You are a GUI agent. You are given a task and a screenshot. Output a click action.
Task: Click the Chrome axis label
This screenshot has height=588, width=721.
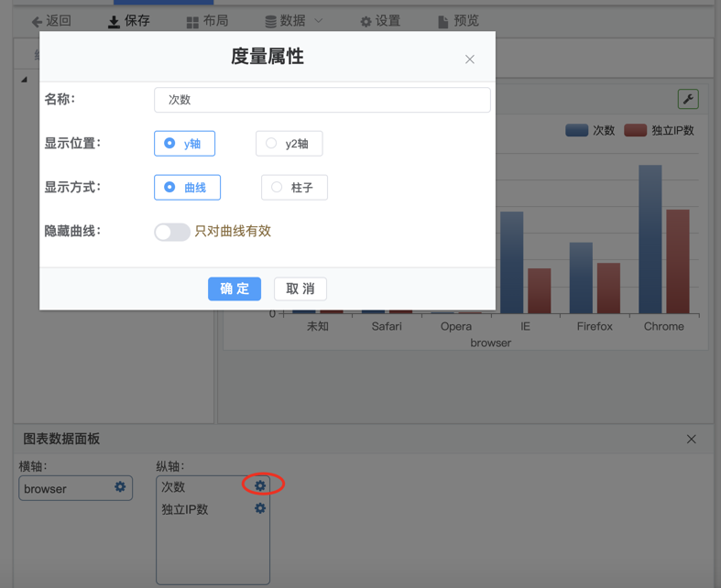click(663, 326)
